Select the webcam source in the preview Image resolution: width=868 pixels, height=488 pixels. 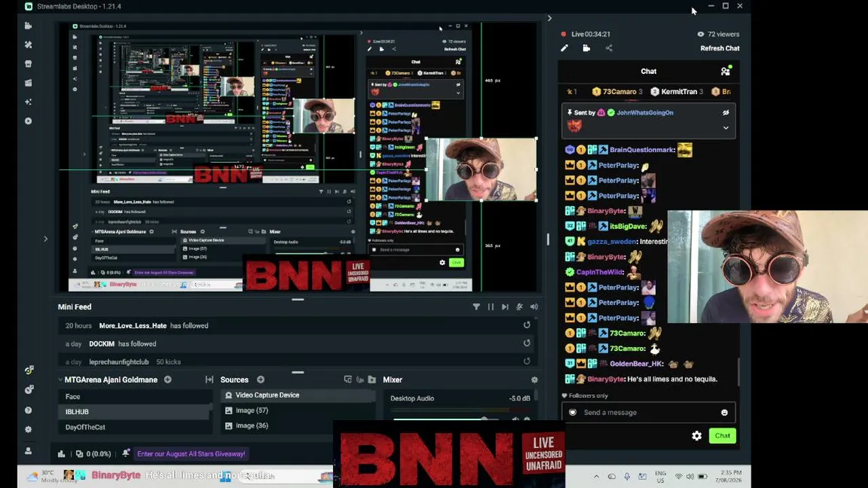point(481,169)
